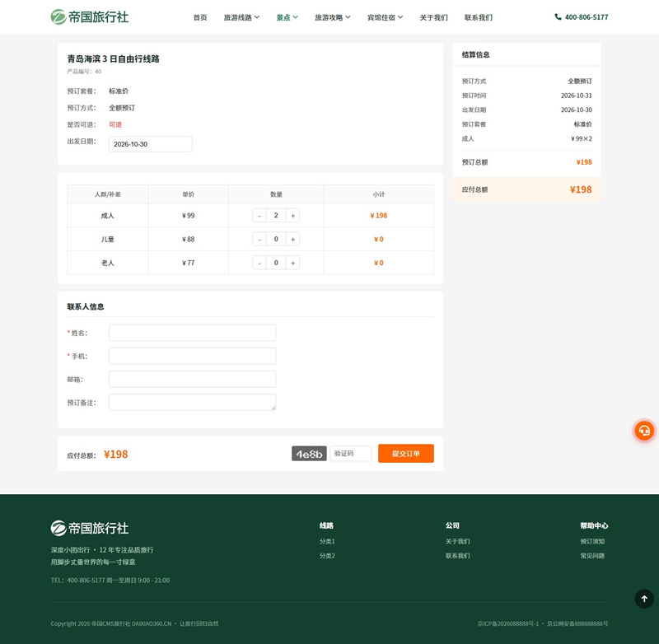Click the 姓名 input field
Screen dimensions: 659x644
coord(193,333)
